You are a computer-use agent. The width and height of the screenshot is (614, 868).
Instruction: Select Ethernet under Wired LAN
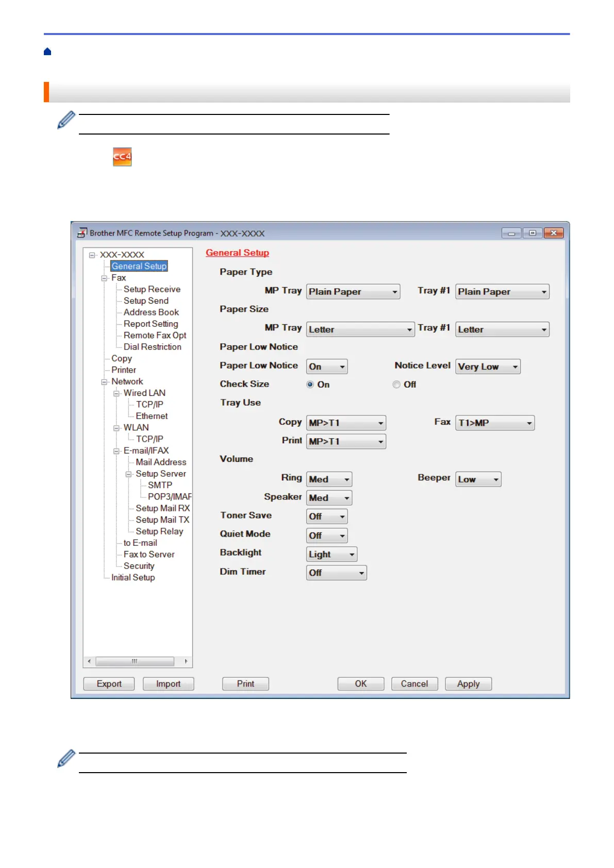coord(152,416)
